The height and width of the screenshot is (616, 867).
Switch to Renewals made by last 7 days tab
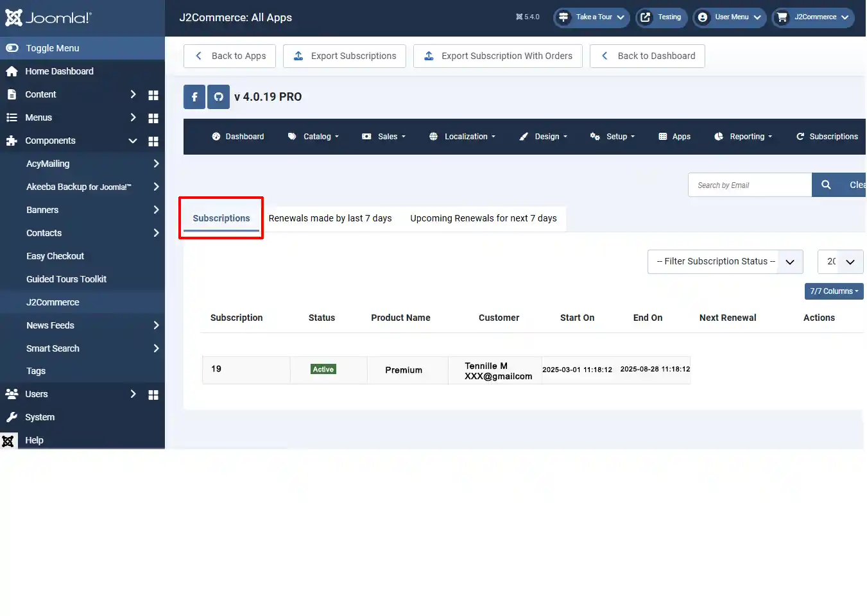pyautogui.click(x=330, y=218)
